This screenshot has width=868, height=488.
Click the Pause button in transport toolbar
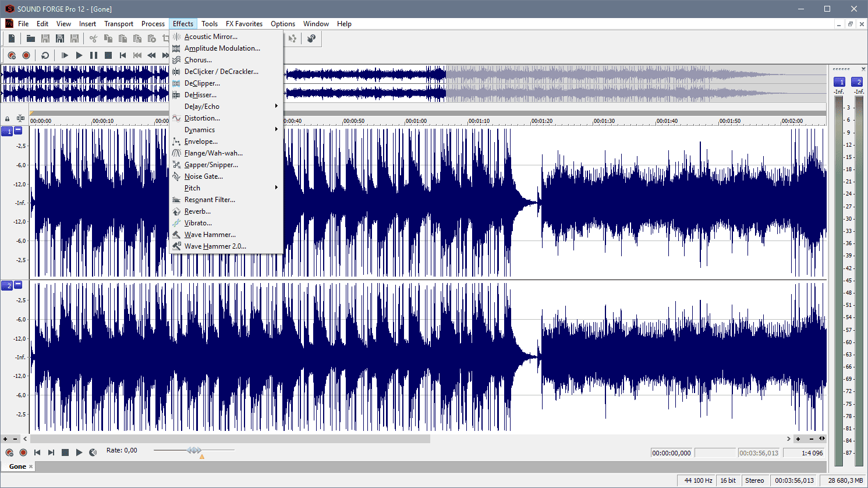coord(93,55)
